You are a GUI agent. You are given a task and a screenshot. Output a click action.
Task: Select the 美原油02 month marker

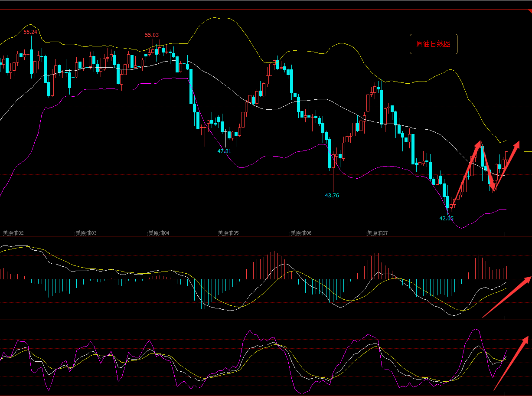coord(13,233)
